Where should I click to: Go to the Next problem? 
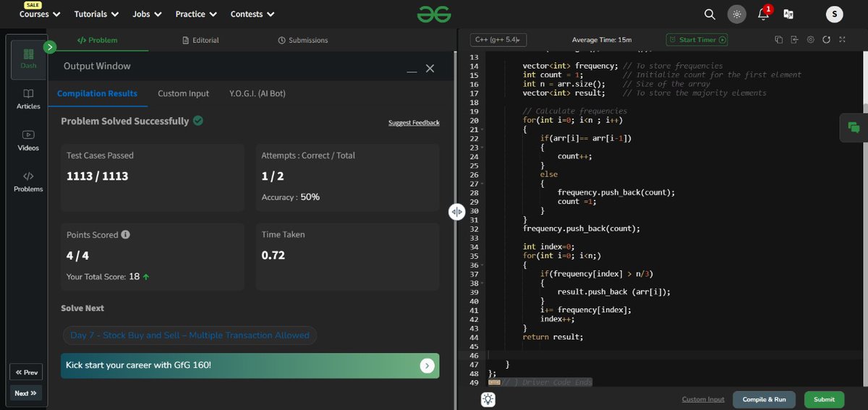26,393
